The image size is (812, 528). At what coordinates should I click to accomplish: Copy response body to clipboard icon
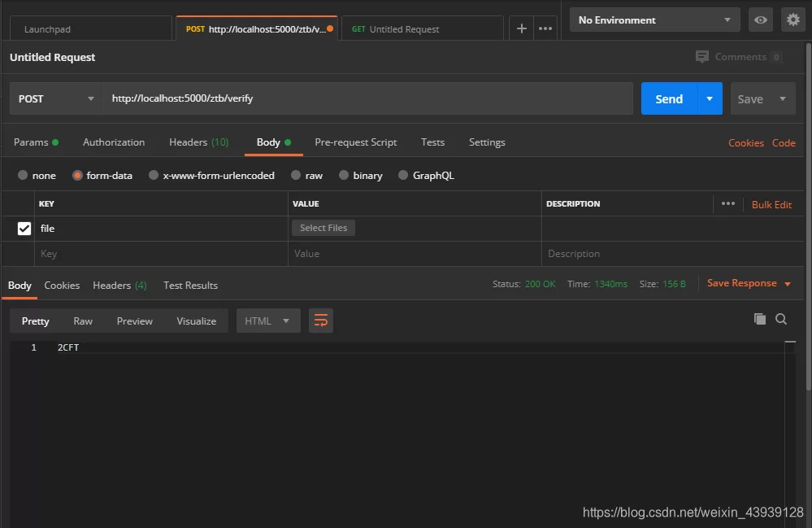coord(760,319)
